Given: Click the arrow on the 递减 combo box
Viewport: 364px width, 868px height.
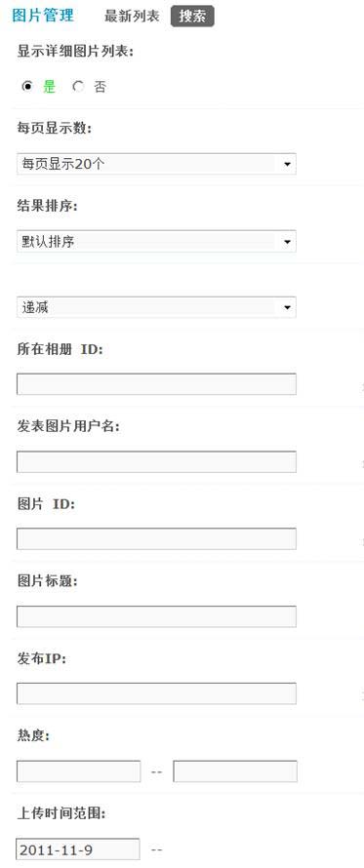Looking at the screenshot, I should click(287, 308).
